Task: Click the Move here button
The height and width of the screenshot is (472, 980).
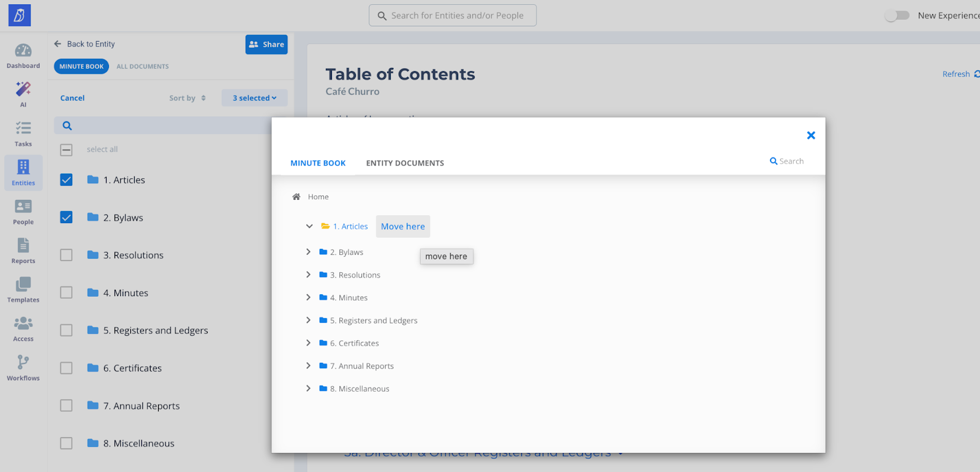Action: 402,226
